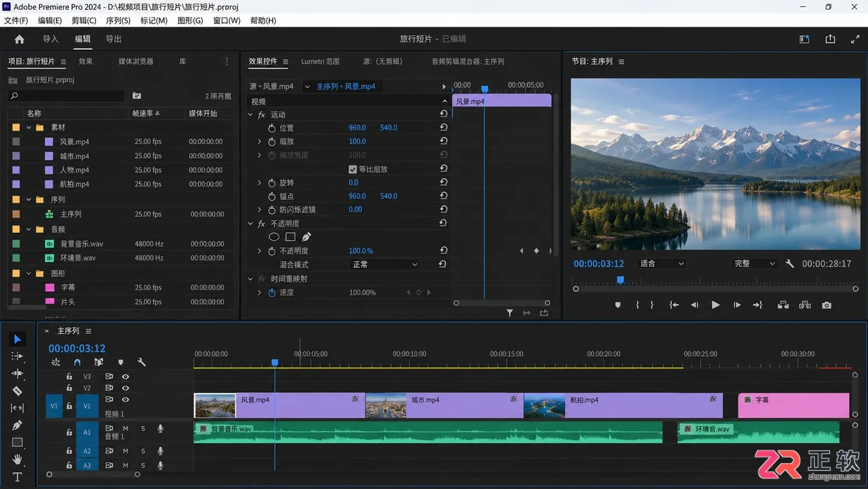Click the filter icon in Effect Controls

tap(510, 314)
